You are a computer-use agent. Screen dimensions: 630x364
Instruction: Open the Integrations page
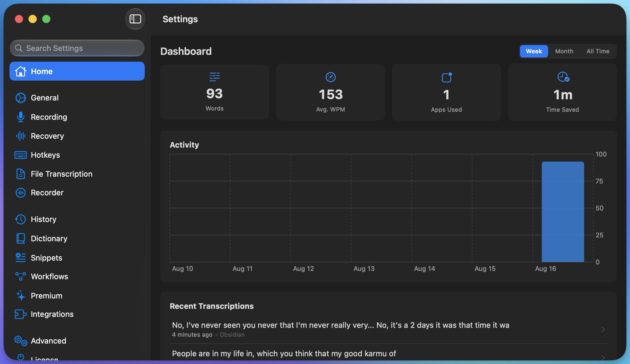[77, 314]
